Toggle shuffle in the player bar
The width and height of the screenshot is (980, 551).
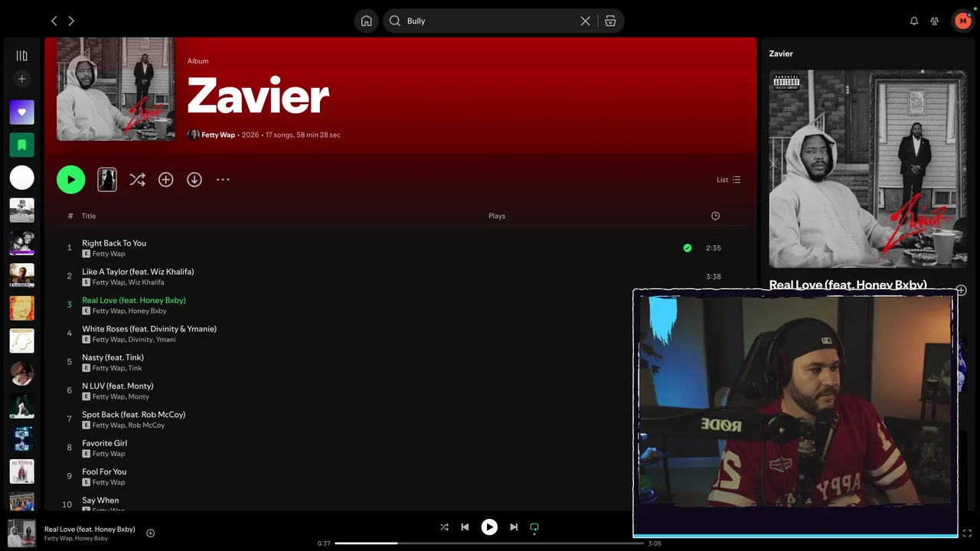tap(444, 527)
